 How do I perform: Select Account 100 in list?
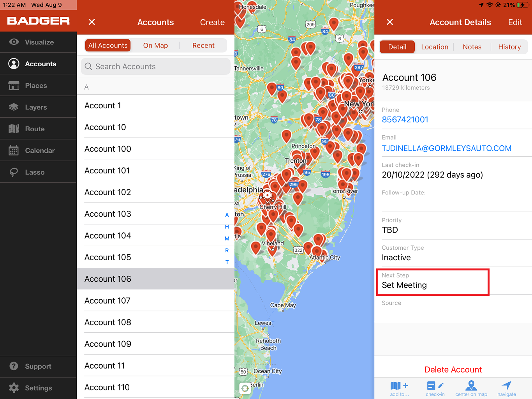156,149
